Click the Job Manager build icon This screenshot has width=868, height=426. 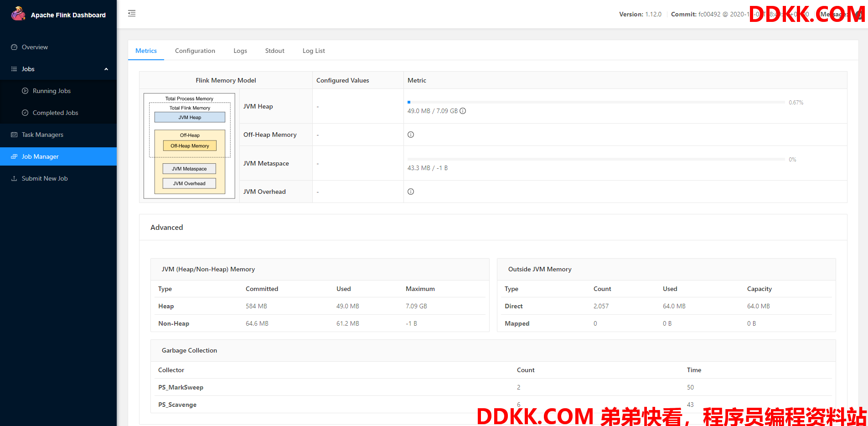[x=14, y=156]
